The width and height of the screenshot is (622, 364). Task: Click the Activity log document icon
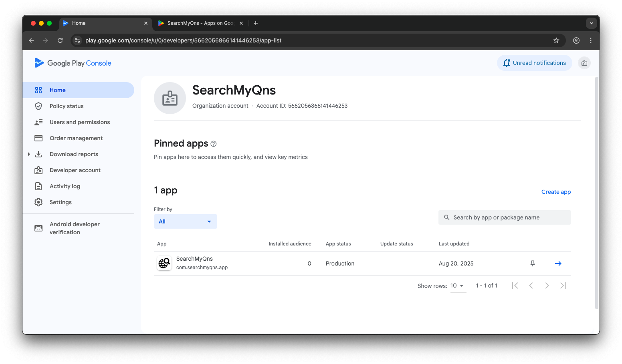(x=38, y=186)
